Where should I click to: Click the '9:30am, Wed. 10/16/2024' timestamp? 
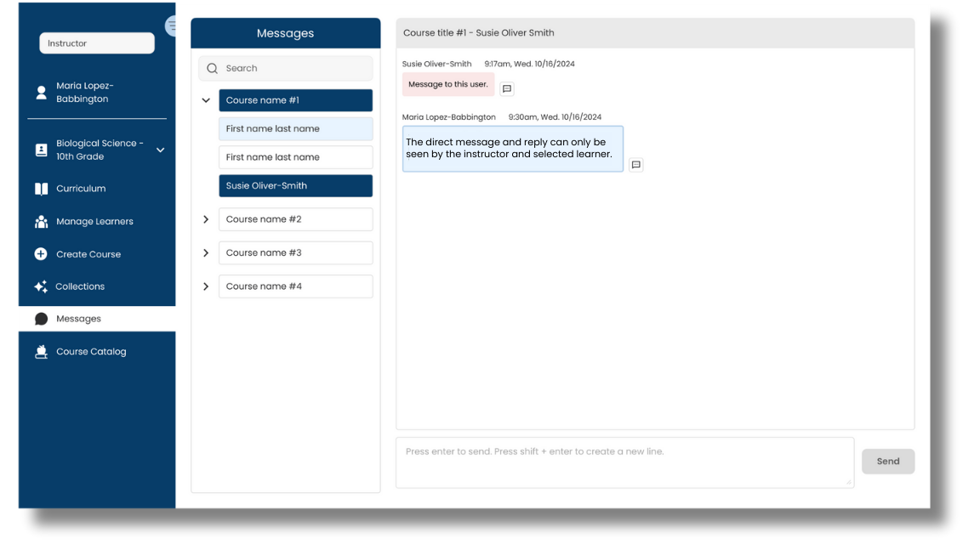pyautogui.click(x=555, y=116)
